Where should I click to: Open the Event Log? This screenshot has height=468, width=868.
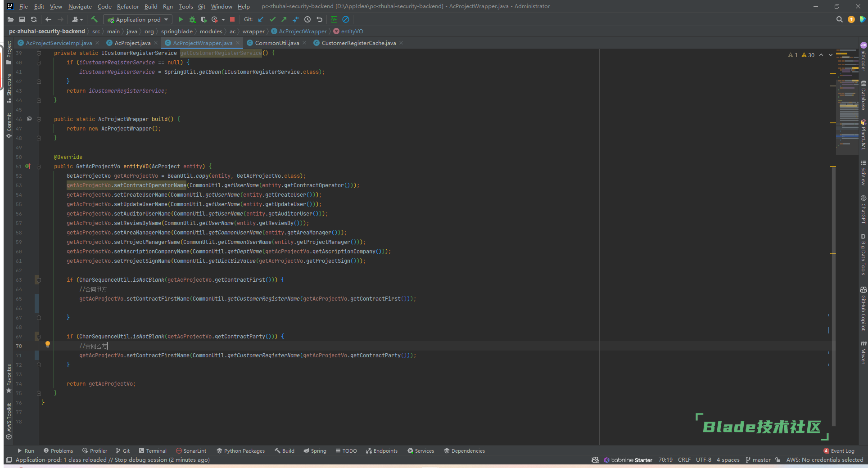(x=839, y=450)
